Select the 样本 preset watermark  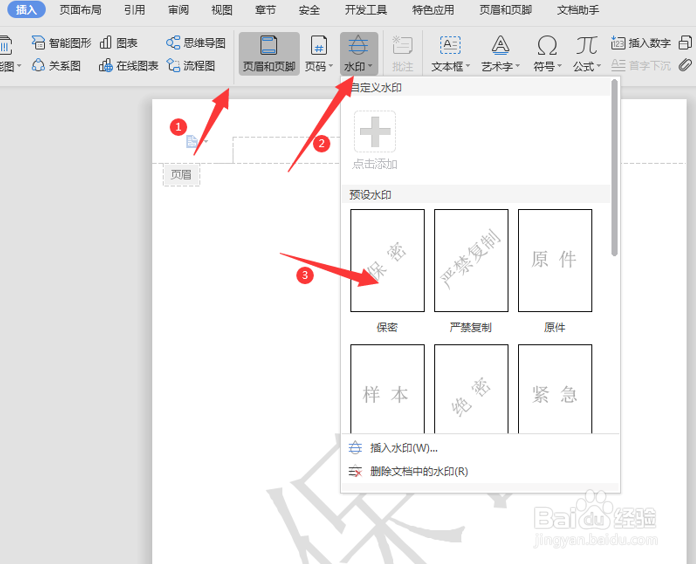coord(387,389)
